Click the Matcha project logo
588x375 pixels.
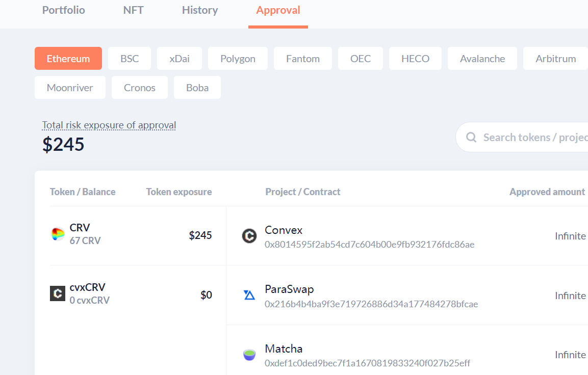249,355
